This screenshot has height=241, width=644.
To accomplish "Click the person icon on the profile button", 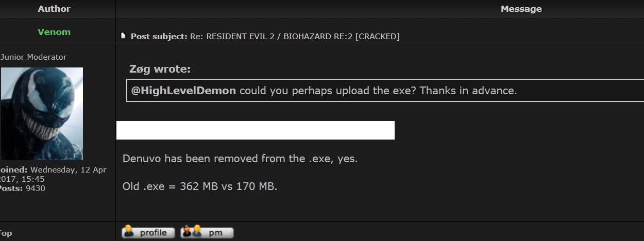I will point(129,232).
